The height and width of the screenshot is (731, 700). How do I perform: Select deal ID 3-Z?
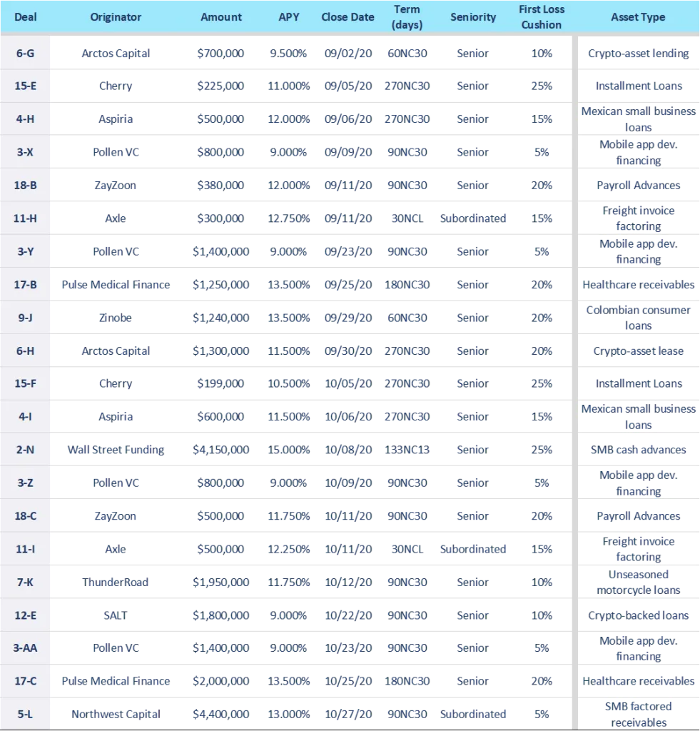[x=25, y=483]
